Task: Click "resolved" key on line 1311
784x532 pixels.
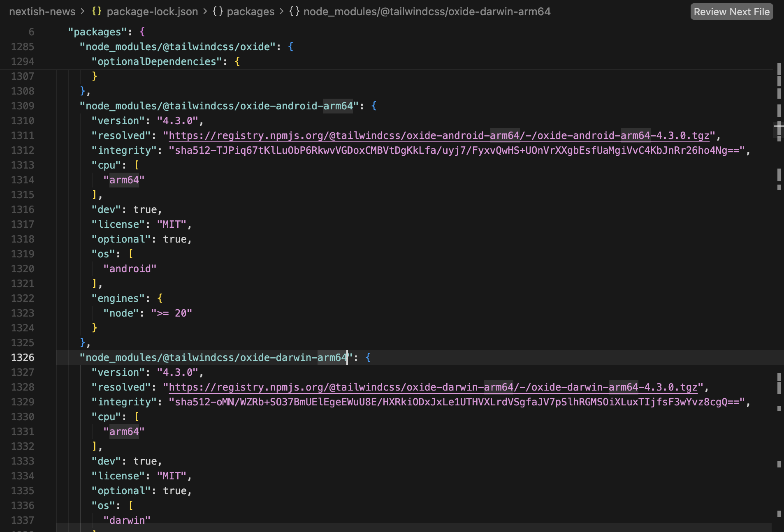Action: point(121,136)
